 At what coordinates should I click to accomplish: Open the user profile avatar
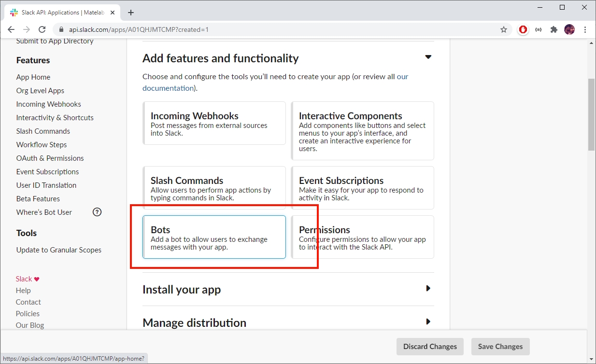coord(569,29)
